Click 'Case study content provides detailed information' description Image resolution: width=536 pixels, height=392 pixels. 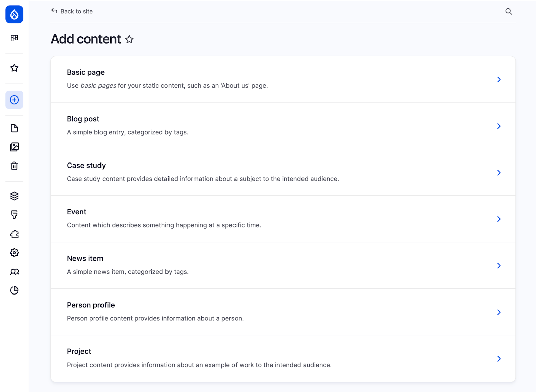click(x=203, y=179)
